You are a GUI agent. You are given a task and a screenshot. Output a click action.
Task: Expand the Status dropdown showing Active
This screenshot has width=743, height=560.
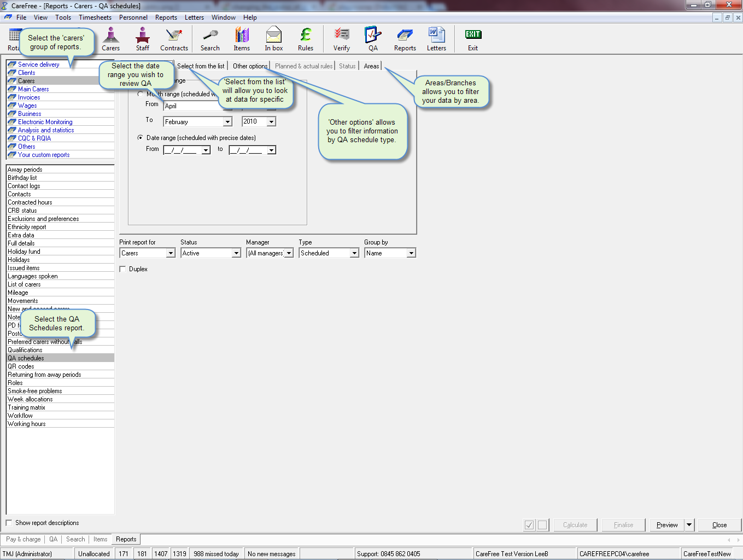pyautogui.click(x=236, y=253)
